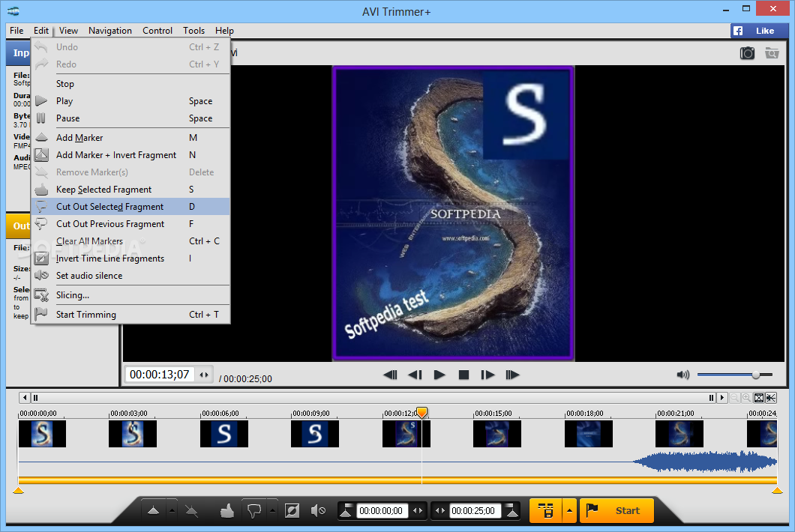Expand the Cut Out Fragment dropdown arrow
Viewport: 795px width, 532px height.
(x=272, y=511)
